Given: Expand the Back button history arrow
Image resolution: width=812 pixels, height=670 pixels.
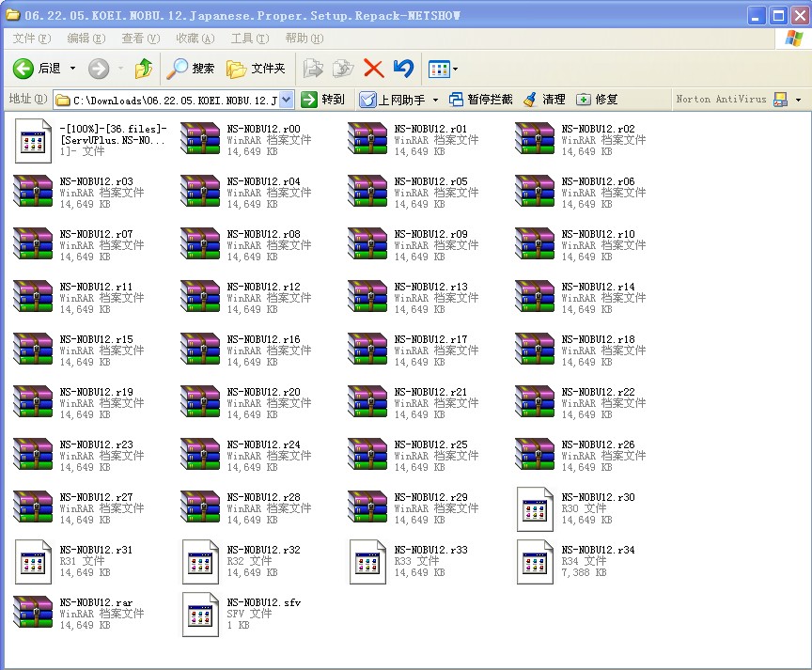Looking at the screenshot, I should pos(73,69).
